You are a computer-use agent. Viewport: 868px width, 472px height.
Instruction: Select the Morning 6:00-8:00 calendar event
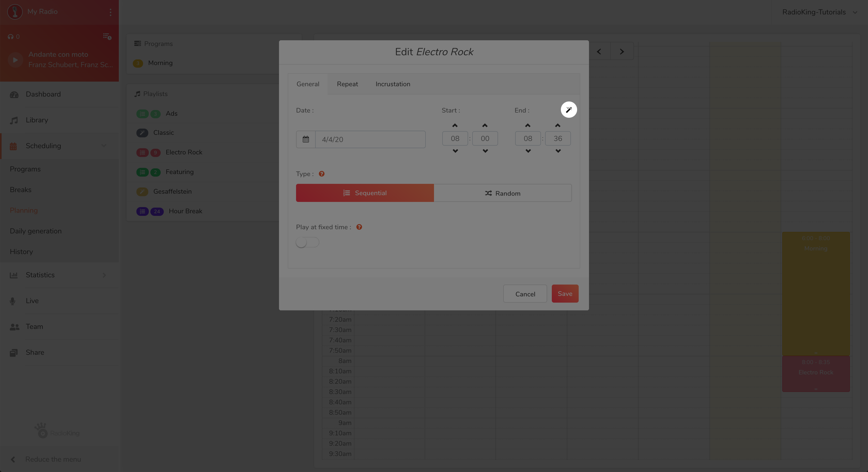click(816, 293)
